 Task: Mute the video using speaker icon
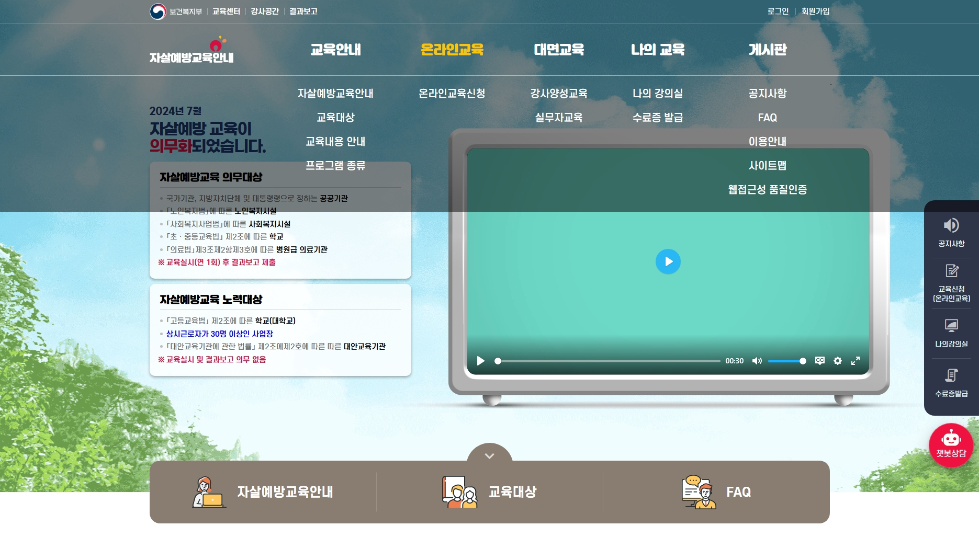pyautogui.click(x=757, y=361)
